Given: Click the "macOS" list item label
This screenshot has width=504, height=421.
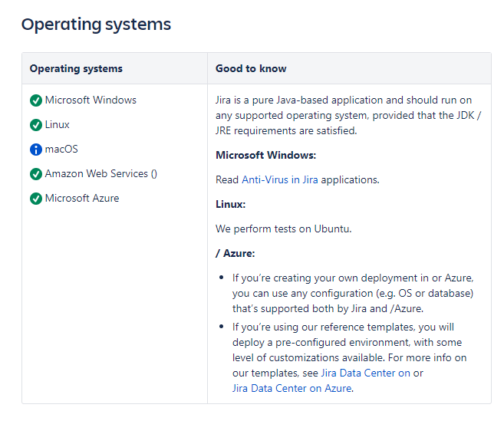Looking at the screenshot, I should tap(61, 149).
